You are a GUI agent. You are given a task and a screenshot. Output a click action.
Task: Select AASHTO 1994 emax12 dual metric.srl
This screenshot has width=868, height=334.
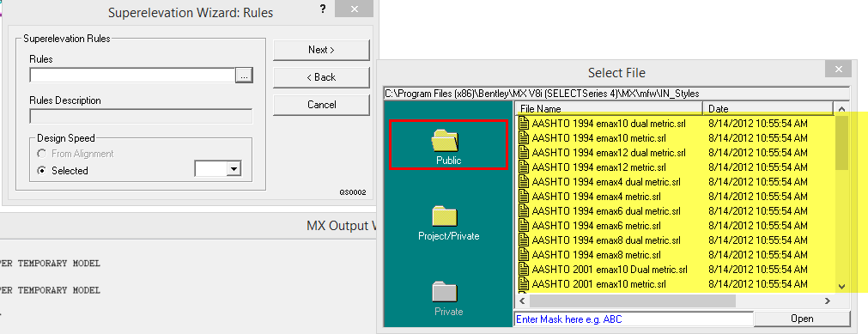(x=609, y=152)
